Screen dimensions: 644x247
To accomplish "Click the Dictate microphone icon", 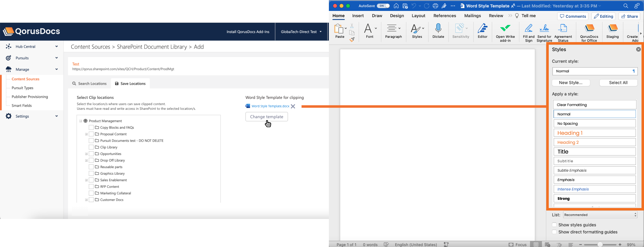I will pyautogui.click(x=438, y=29).
